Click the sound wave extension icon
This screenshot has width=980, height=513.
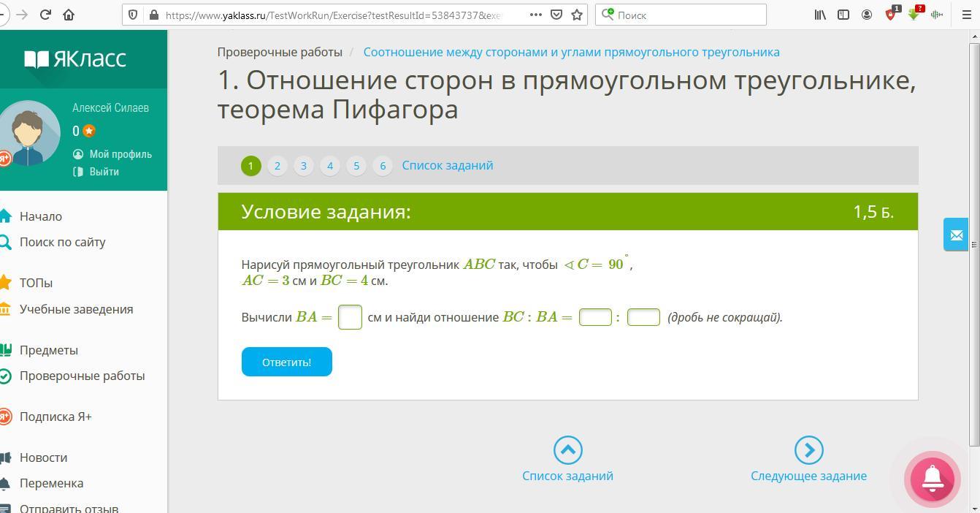(x=937, y=15)
